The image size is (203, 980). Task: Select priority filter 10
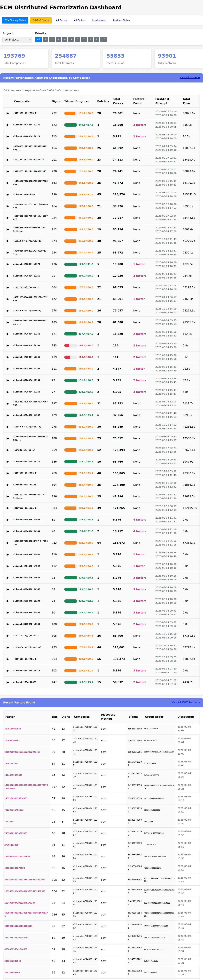pyautogui.click(x=104, y=39)
